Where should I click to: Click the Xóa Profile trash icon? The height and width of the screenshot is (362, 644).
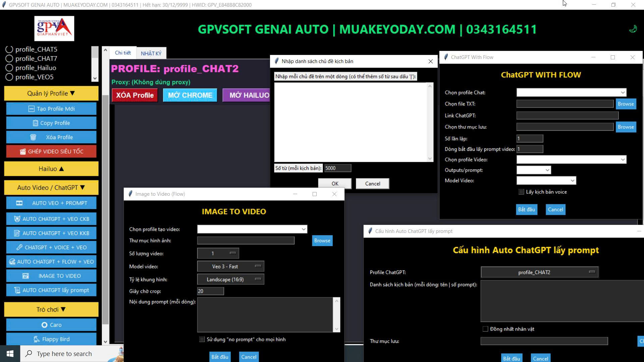tap(33, 137)
